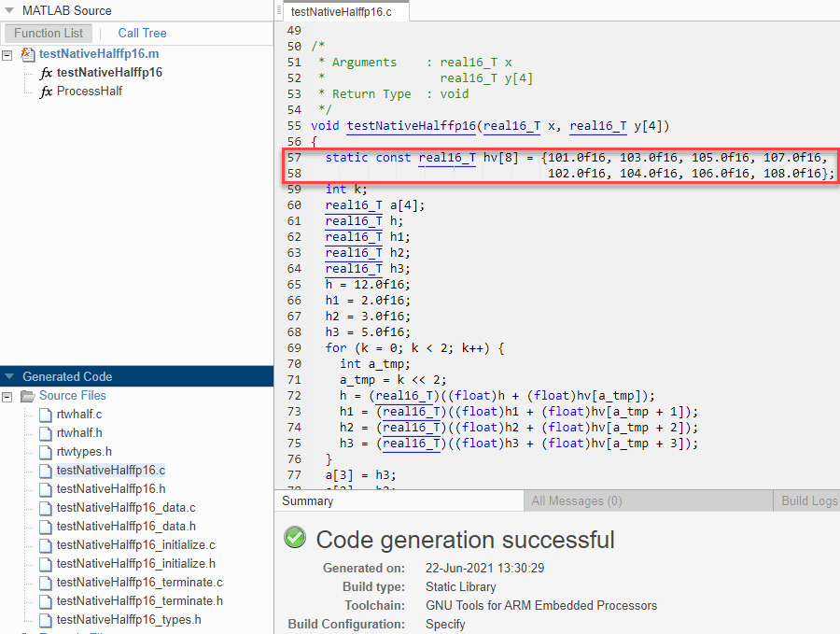This screenshot has width=840, height=634.
Task: Collapse the testNativeHalffp16.m tree node
Action: click(7, 53)
